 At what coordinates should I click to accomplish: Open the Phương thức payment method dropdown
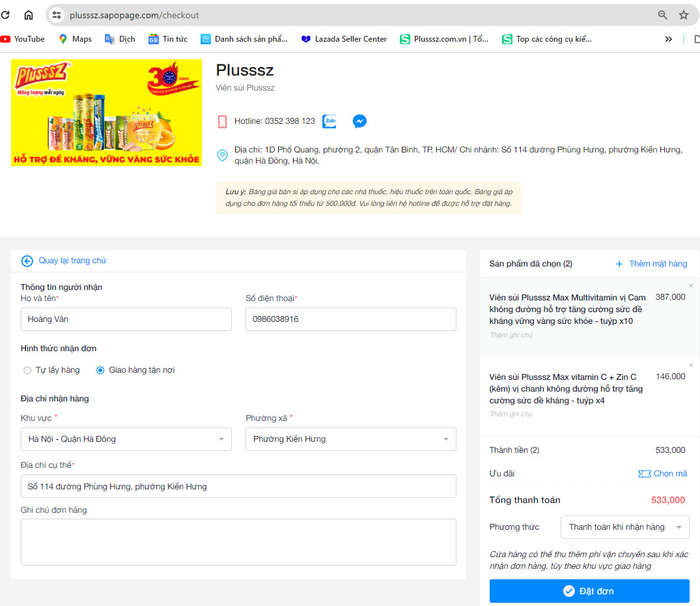tap(624, 527)
